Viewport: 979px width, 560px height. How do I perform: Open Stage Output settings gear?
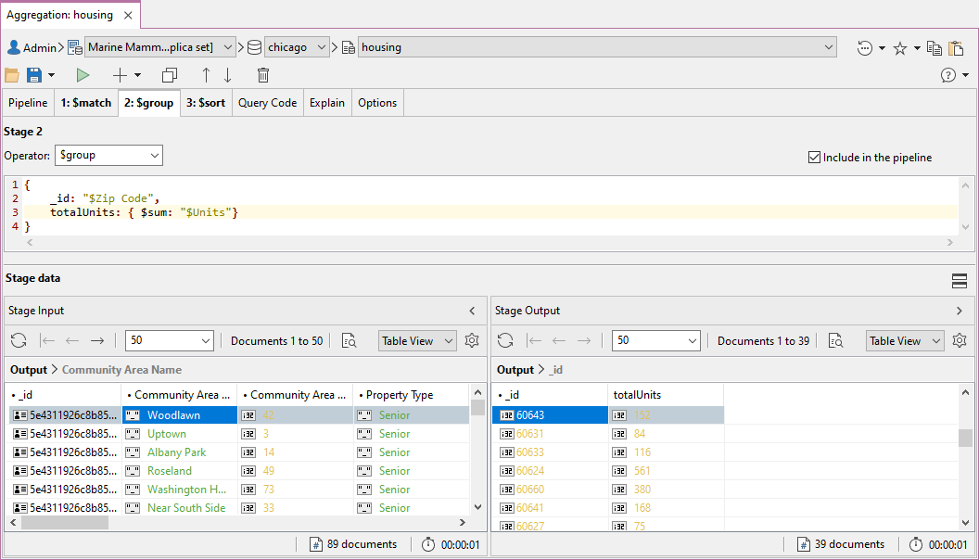pos(960,340)
